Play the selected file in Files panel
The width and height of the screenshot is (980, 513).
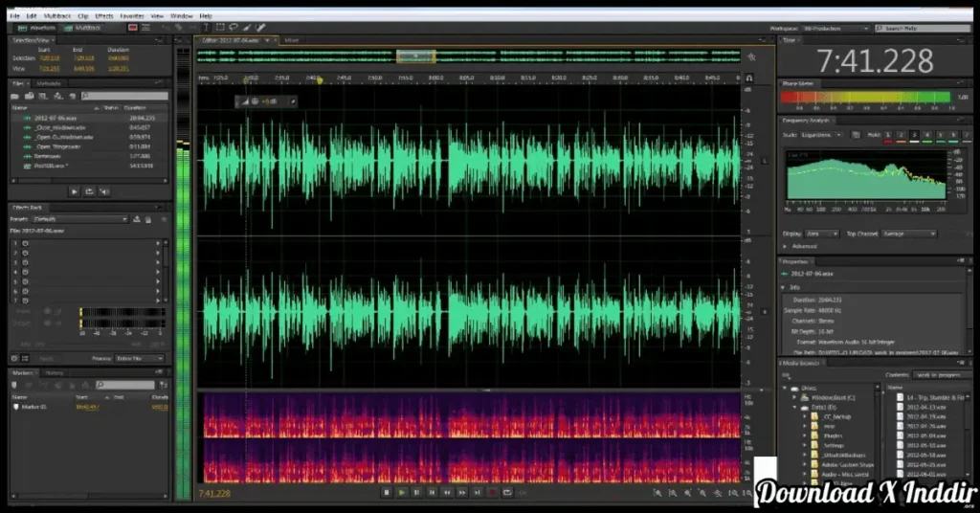74,191
